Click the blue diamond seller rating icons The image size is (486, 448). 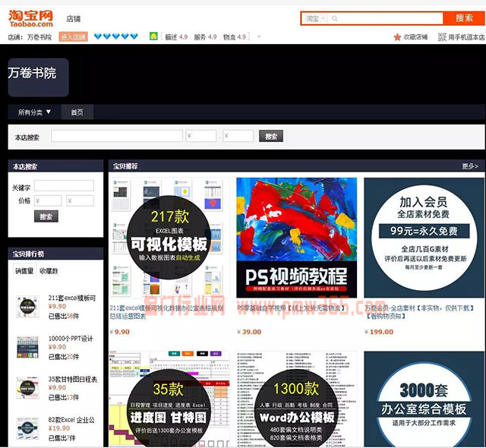click(116, 36)
